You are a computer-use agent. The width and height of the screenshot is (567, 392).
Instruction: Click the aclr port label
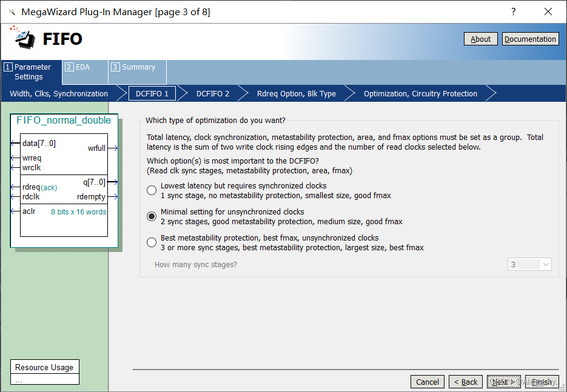pos(29,211)
